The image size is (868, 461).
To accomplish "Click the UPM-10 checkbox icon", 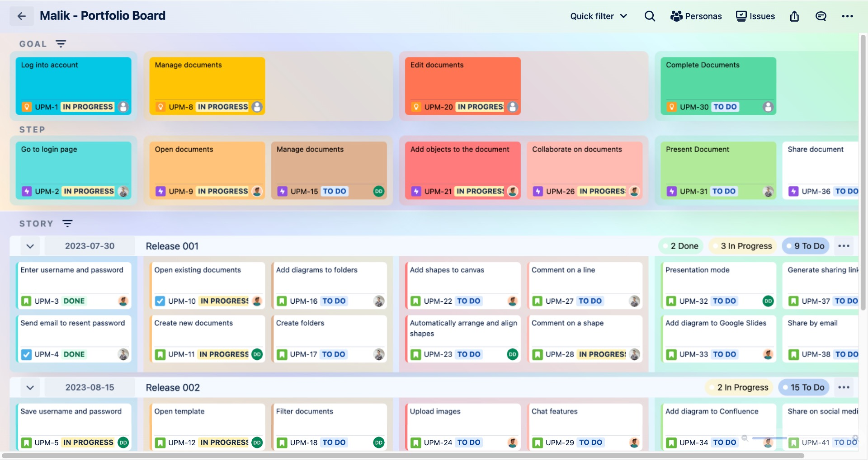I will 160,301.
